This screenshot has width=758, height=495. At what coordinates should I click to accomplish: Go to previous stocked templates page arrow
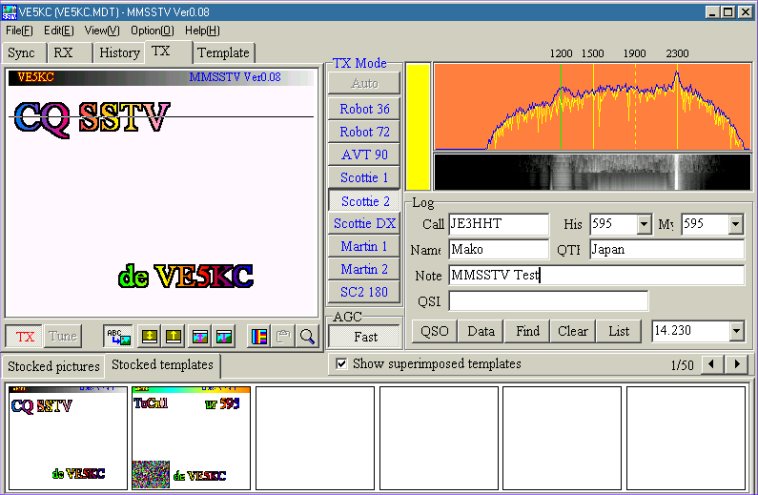(713, 365)
